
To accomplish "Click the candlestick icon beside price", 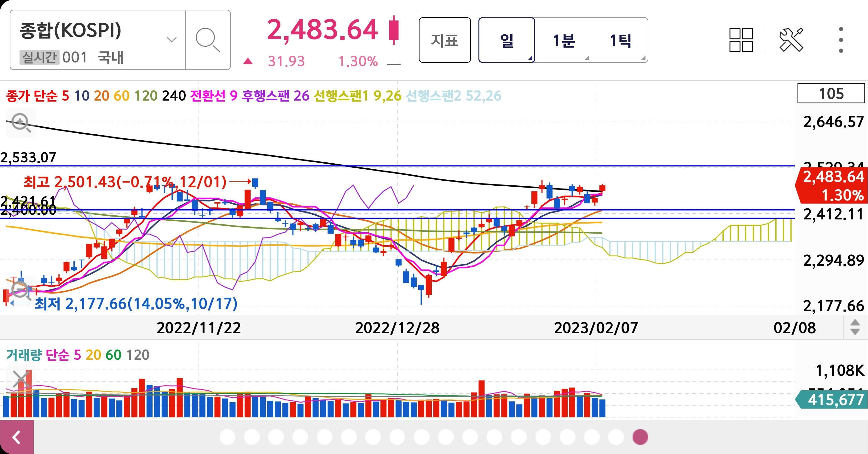I will coord(393,30).
